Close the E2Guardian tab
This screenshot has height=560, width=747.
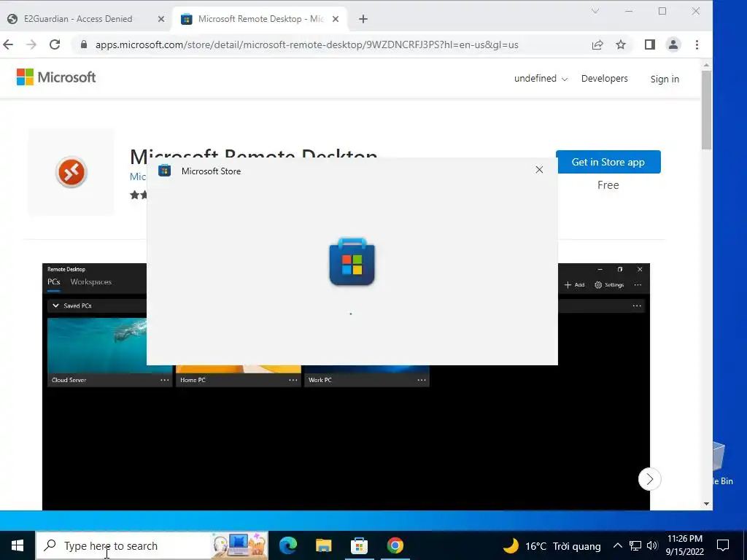[161, 19]
